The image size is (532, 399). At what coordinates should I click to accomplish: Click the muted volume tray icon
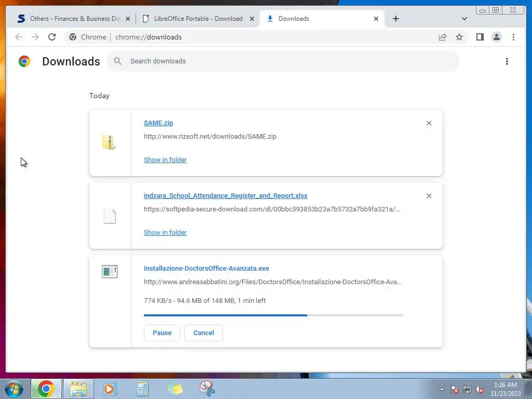480,389
